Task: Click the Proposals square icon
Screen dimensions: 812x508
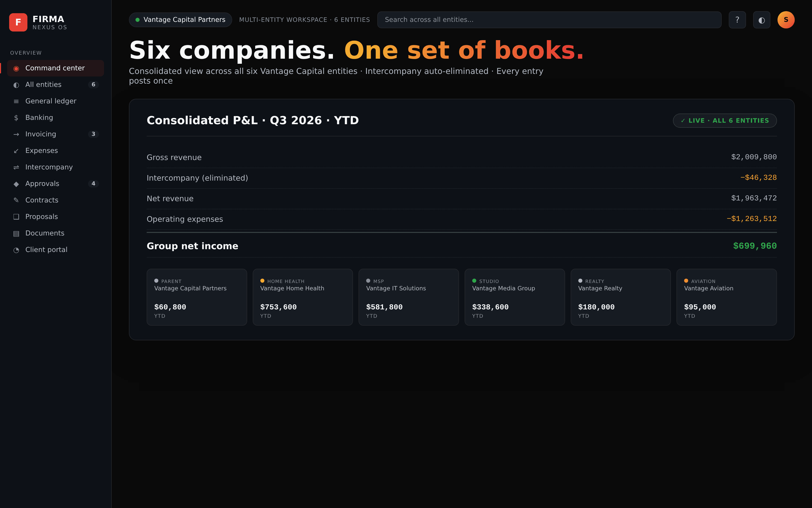Action: [x=16, y=217]
